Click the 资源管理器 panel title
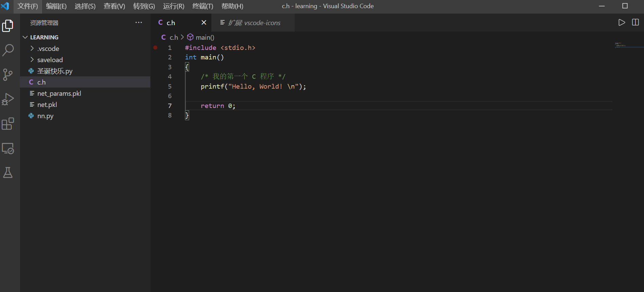Image resolution: width=644 pixels, height=292 pixels. [44, 23]
